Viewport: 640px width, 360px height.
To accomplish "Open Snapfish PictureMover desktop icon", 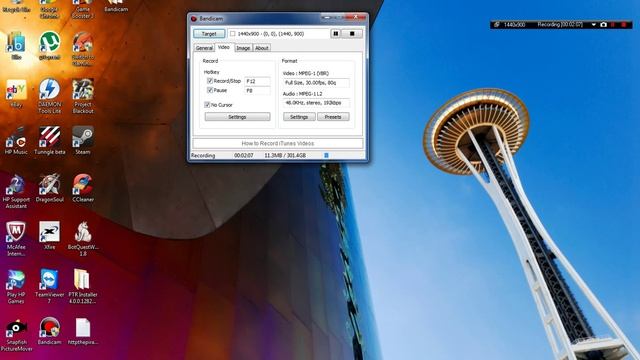I will (x=16, y=335).
